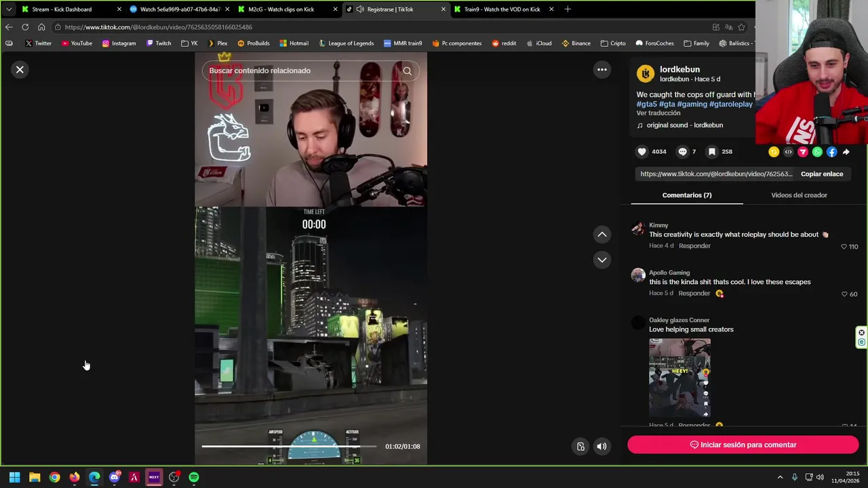Click the URL address bar
This screenshot has width=868, height=488.
tap(380, 27)
